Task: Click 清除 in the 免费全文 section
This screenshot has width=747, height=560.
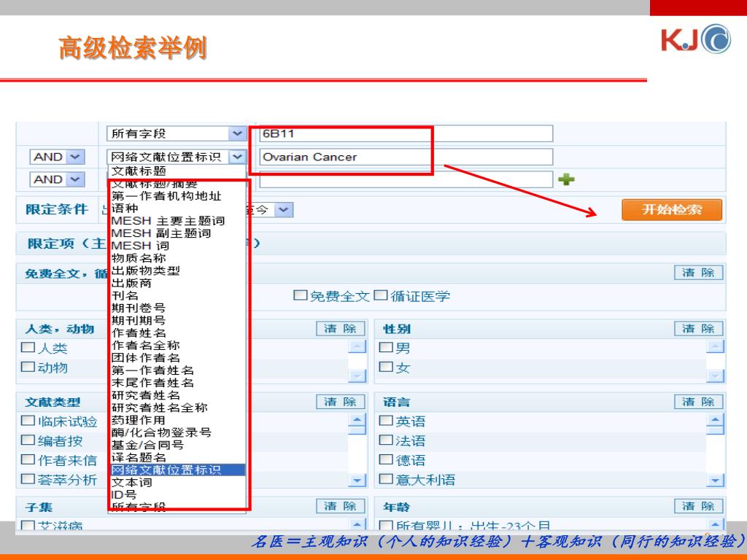Action: [x=698, y=273]
